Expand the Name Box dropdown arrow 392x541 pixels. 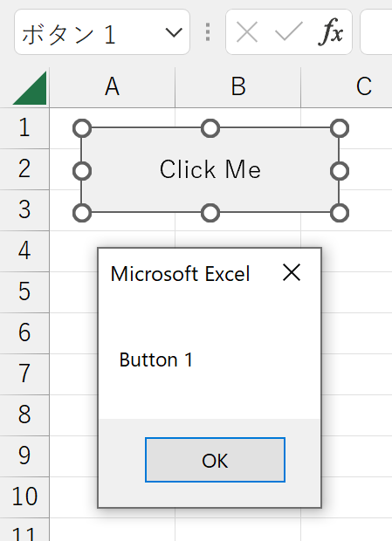tap(174, 33)
